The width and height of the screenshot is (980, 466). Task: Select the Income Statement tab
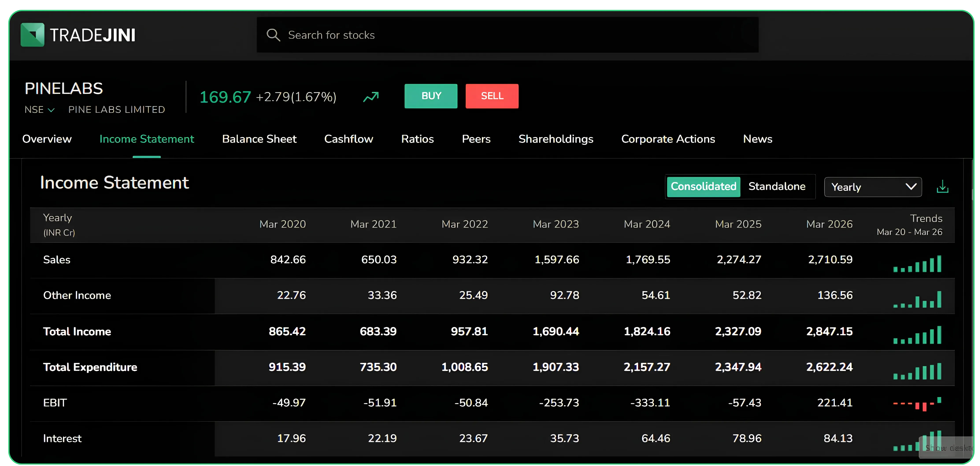tap(146, 139)
